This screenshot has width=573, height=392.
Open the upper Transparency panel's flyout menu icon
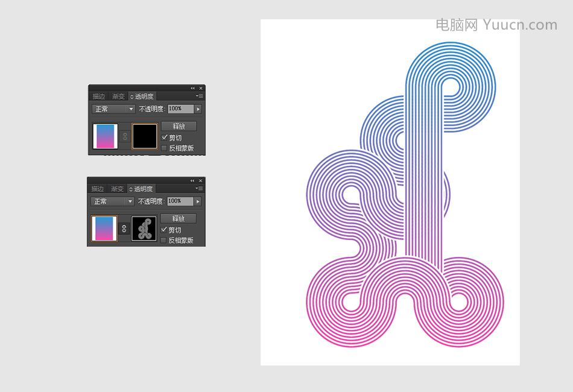(x=199, y=96)
